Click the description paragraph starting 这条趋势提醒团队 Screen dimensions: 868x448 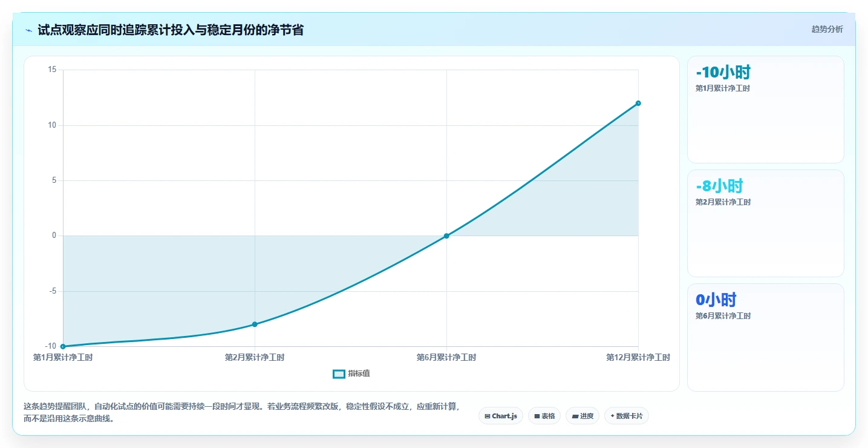(x=242, y=413)
